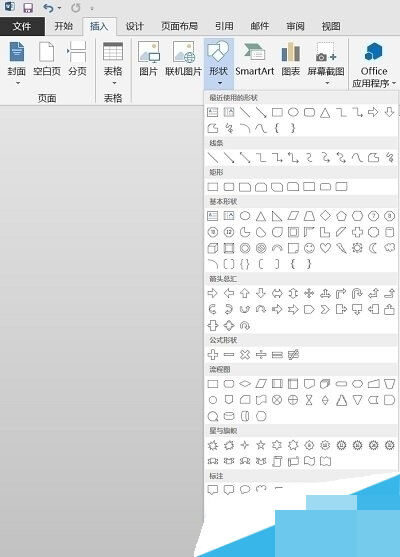Click the Redo icon in quick access toolbar

click(75, 8)
